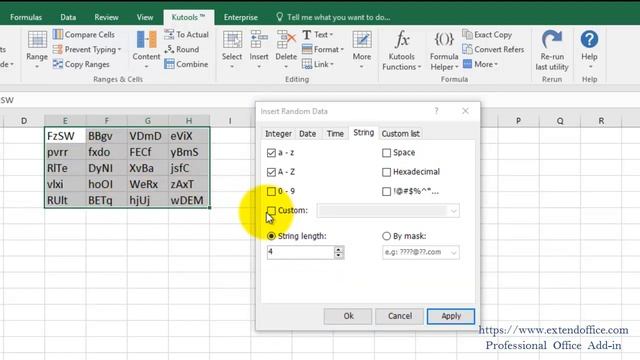Screen dimensions: 640x360
Task: Select cell containing wDEM
Action: [189, 200]
